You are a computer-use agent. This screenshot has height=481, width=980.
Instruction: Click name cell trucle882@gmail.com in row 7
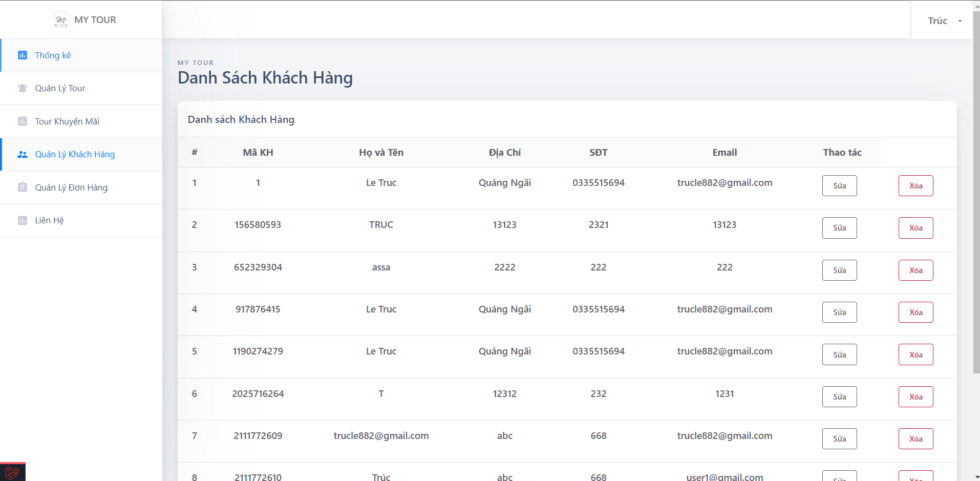[x=381, y=436]
